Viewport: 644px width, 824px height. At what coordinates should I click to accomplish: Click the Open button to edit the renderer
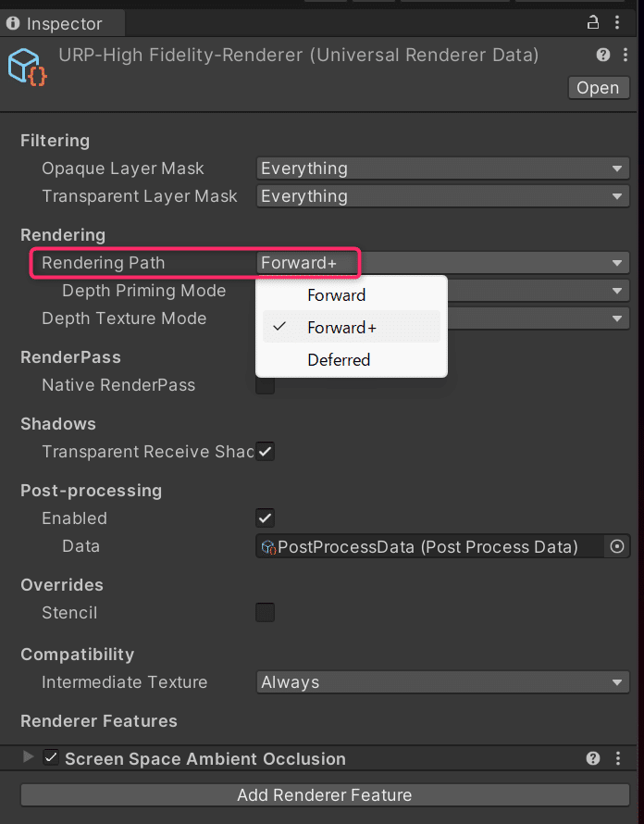click(x=598, y=87)
